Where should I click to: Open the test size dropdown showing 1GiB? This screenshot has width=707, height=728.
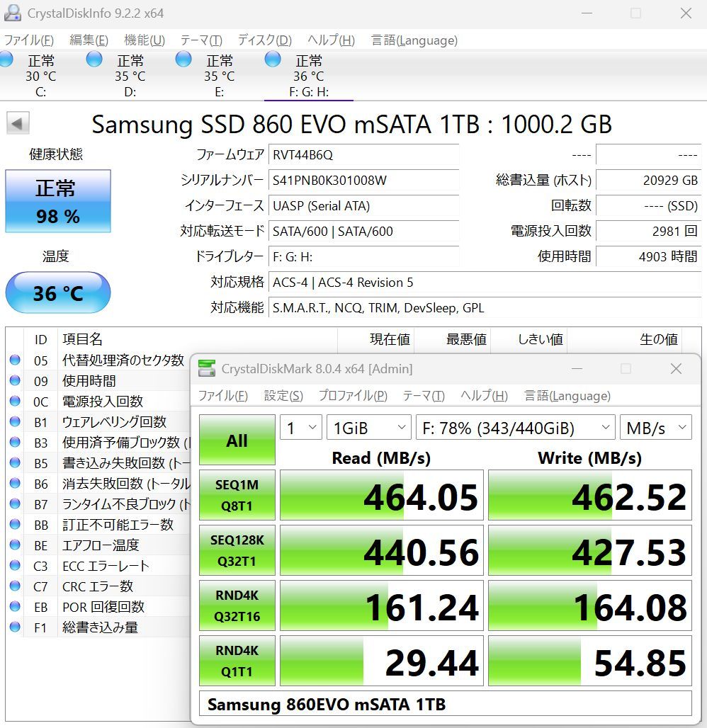368,428
